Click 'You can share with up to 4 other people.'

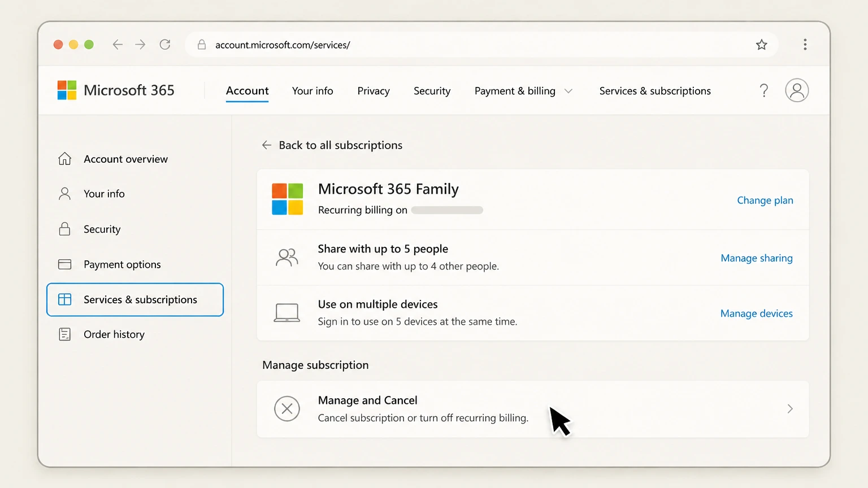(409, 266)
